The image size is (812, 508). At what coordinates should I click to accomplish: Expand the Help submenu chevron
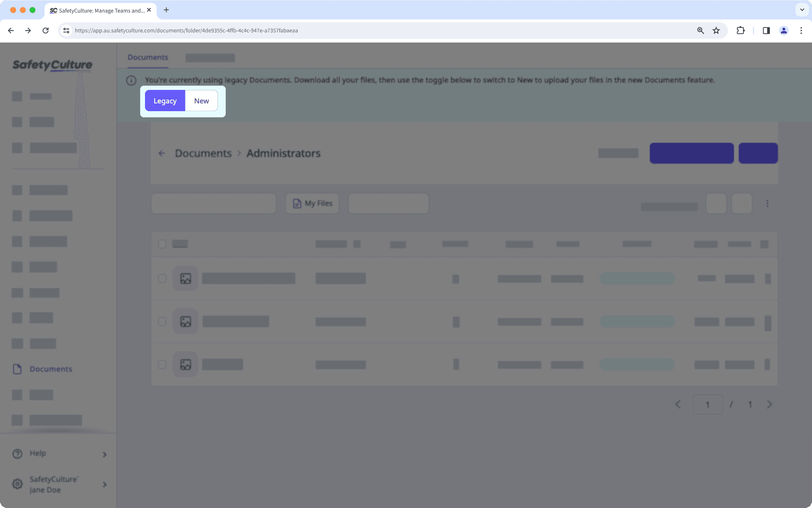coord(104,454)
